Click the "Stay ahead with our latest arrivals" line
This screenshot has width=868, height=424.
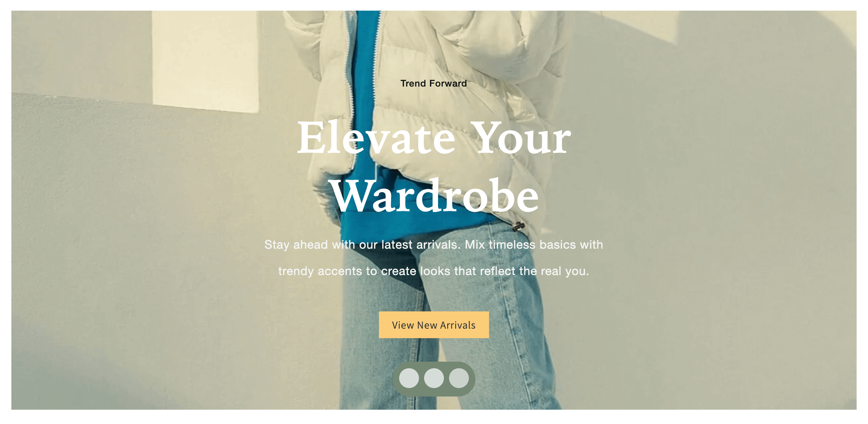click(434, 245)
